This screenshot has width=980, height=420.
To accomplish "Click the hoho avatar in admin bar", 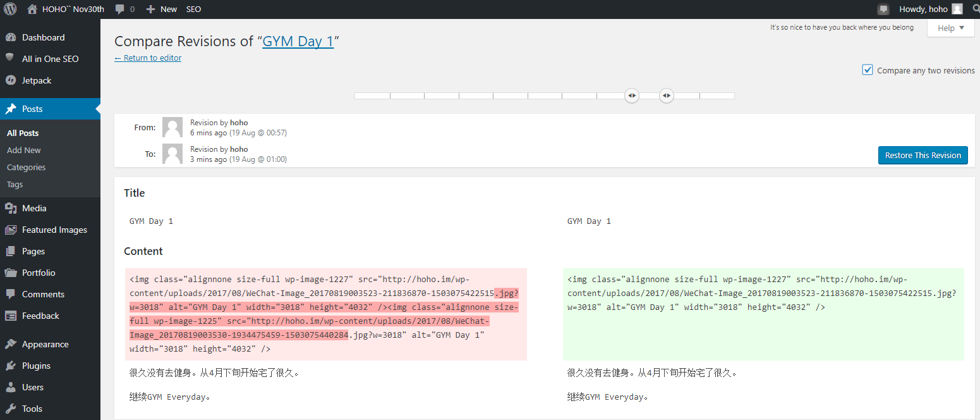I will [957, 9].
